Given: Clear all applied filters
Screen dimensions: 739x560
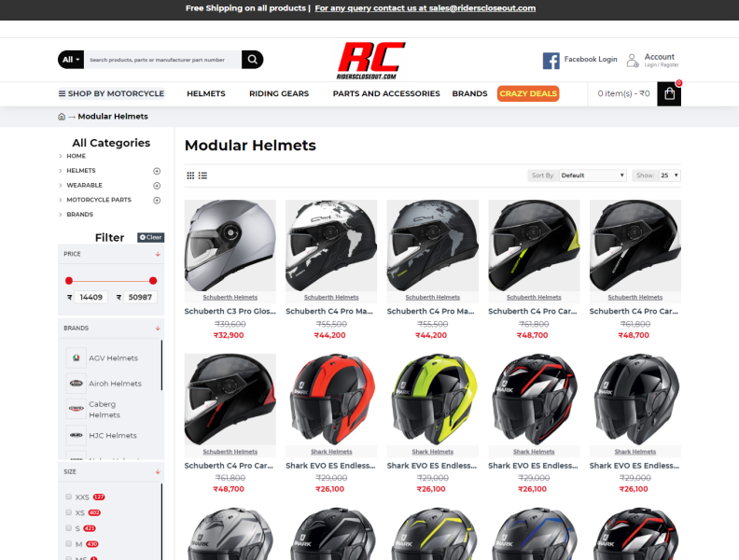Looking at the screenshot, I should click(151, 237).
